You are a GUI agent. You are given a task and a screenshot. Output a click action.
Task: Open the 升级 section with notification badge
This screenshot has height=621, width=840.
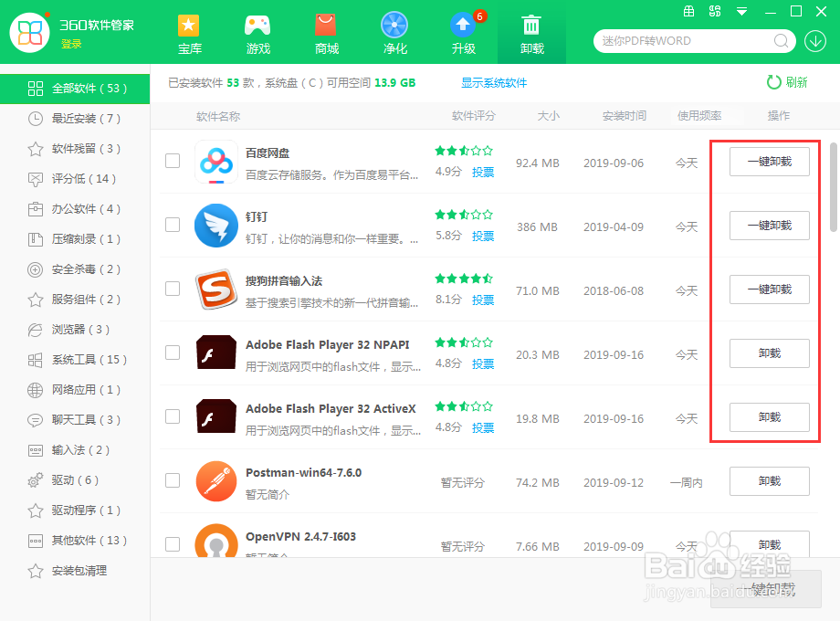[x=463, y=33]
